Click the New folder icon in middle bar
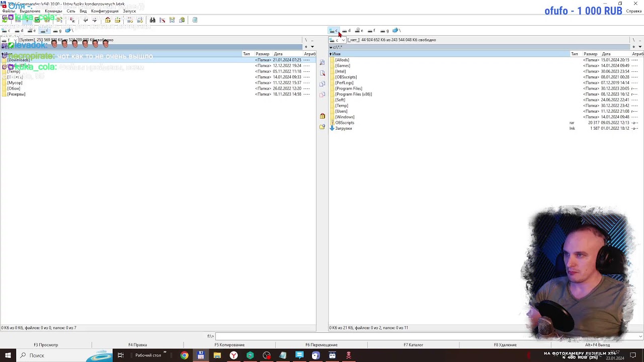 point(323,127)
